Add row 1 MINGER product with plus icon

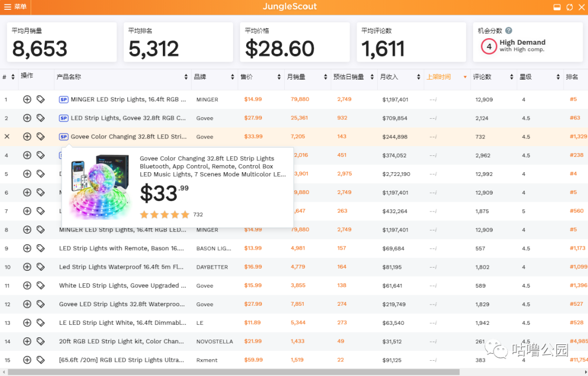point(27,99)
